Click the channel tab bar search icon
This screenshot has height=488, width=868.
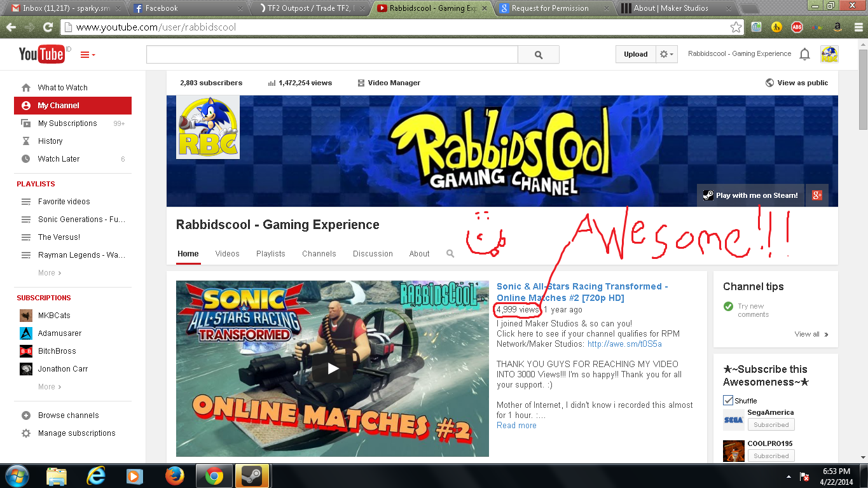[450, 254]
